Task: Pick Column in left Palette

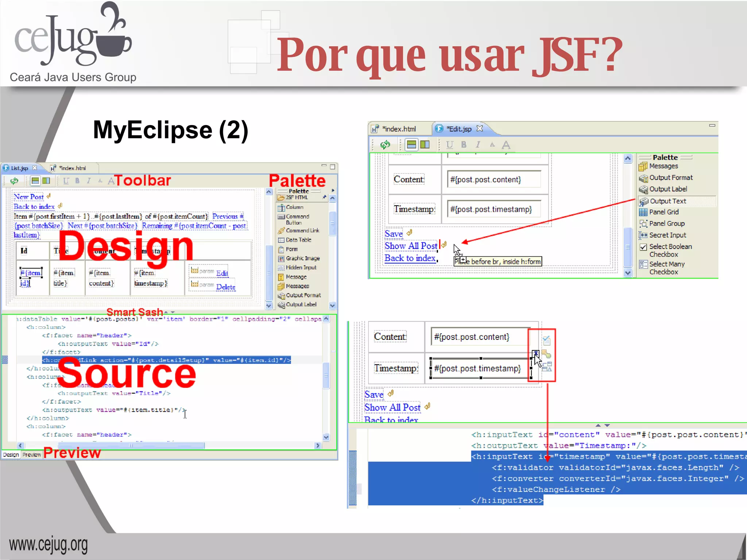Action: [291, 207]
